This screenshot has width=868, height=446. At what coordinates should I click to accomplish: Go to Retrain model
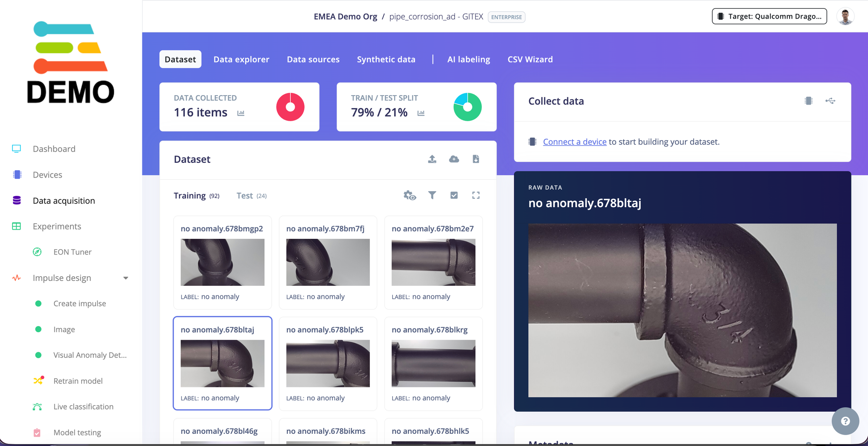(78, 381)
